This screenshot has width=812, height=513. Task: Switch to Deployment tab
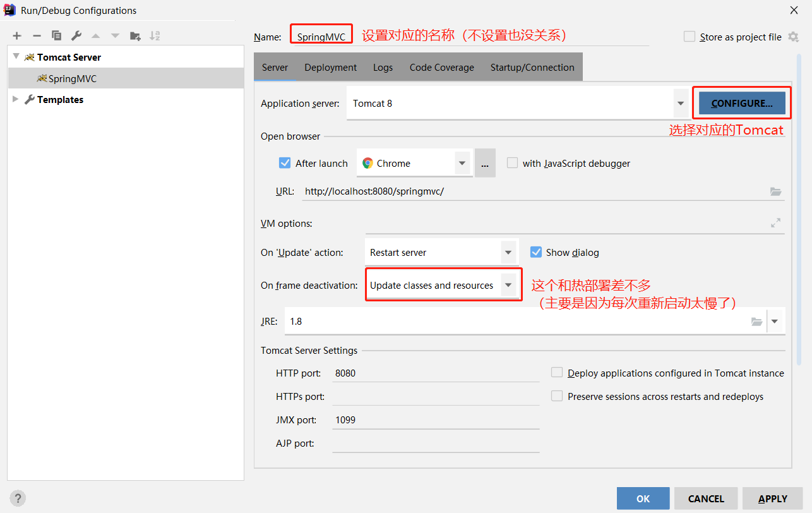(x=330, y=67)
